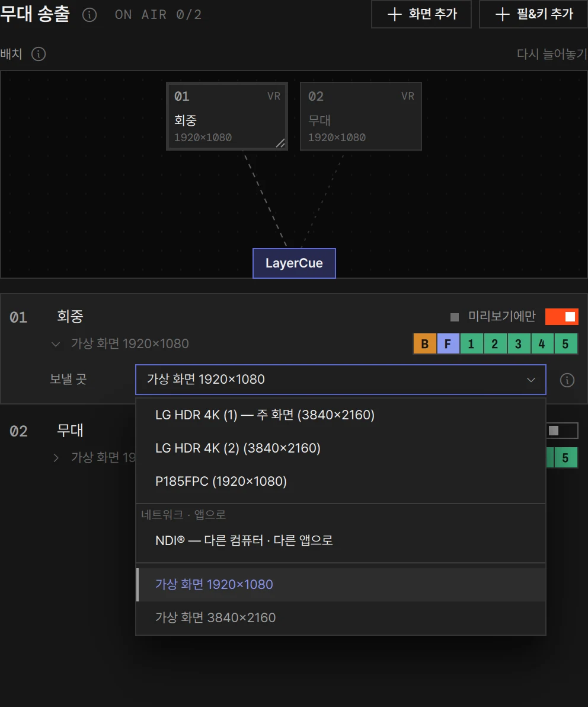Pick 가상 화면 1920×1080 in the dropdown list

coord(341,584)
